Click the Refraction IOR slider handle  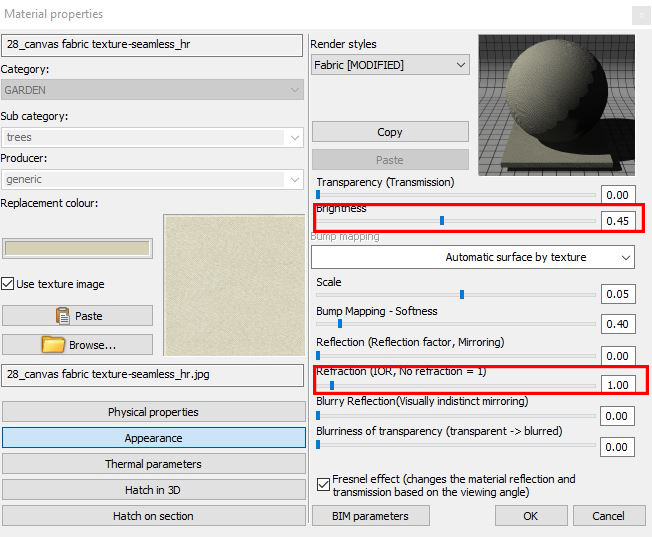[x=332, y=385]
